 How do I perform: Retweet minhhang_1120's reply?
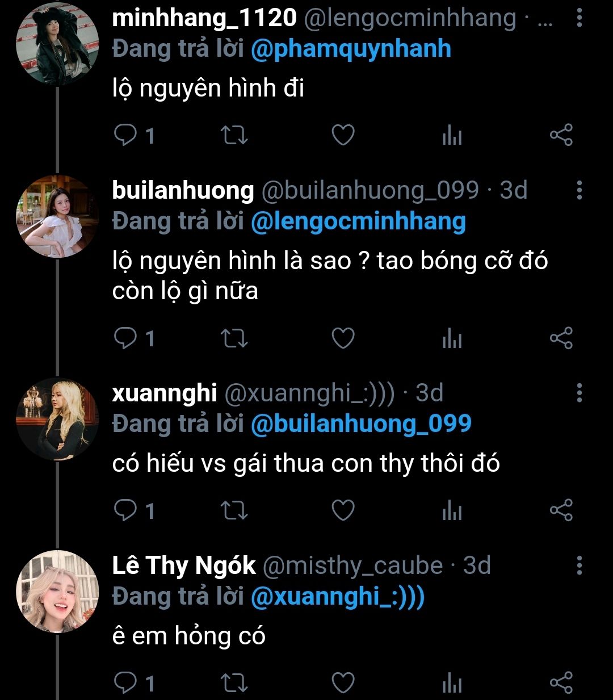(233, 136)
